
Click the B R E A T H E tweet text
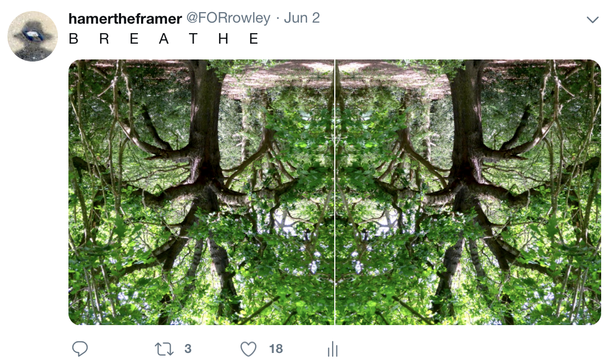click(x=164, y=39)
